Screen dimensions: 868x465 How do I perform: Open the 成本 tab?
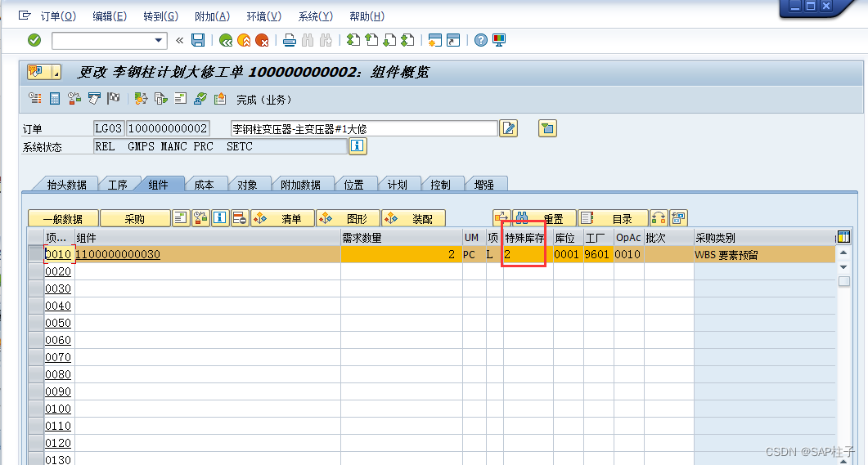205,185
